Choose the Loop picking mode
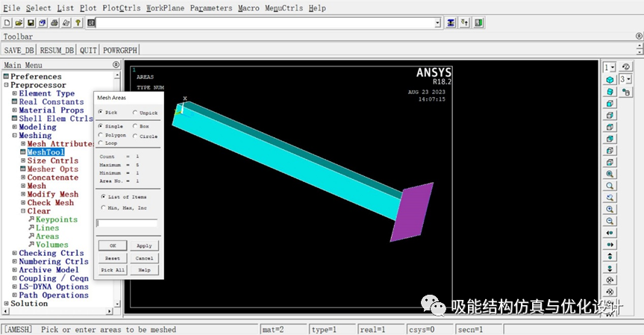Image resolution: width=644 pixels, height=335 pixels. click(101, 143)
